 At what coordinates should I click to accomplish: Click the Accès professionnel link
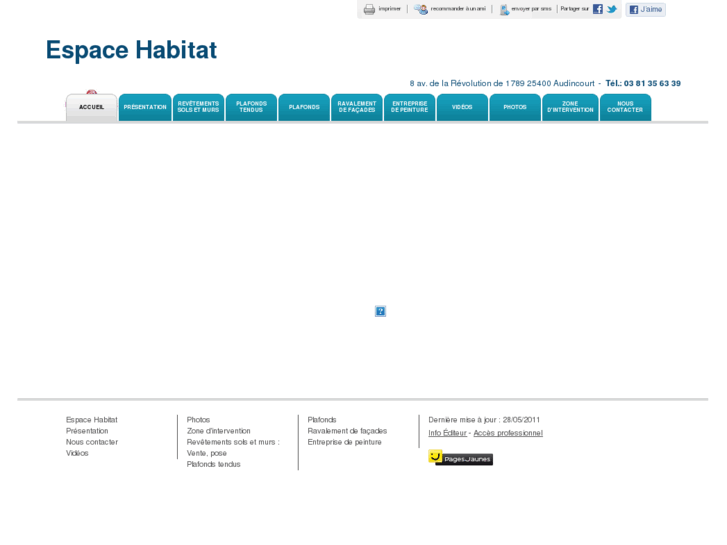click(508, 433)
